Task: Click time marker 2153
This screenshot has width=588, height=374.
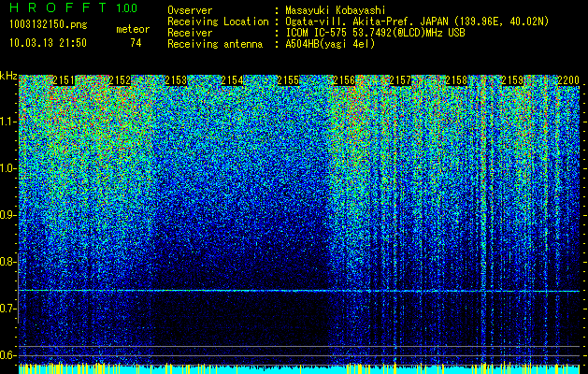Action: 176,80
